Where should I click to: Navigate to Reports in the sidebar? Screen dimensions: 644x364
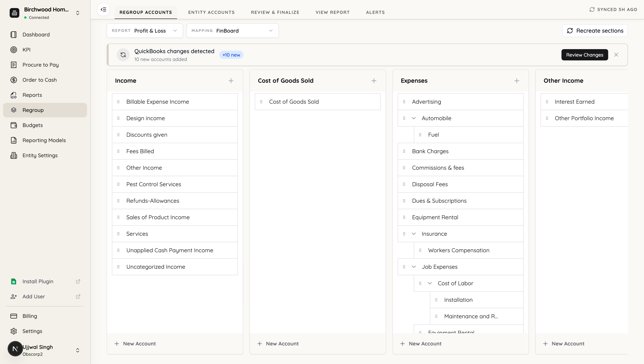click(x=45, y=95)
